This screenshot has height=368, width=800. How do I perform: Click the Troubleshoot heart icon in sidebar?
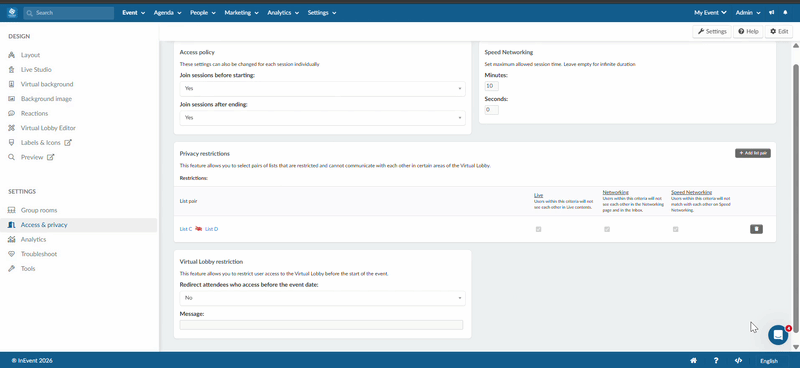pyautogui.click(x=12, y=254)
